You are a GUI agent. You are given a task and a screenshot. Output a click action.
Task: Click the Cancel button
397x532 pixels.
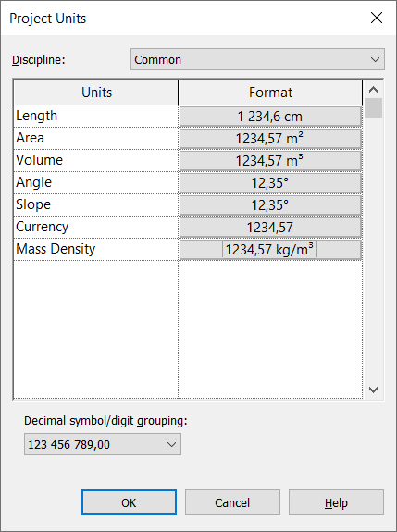232,502
